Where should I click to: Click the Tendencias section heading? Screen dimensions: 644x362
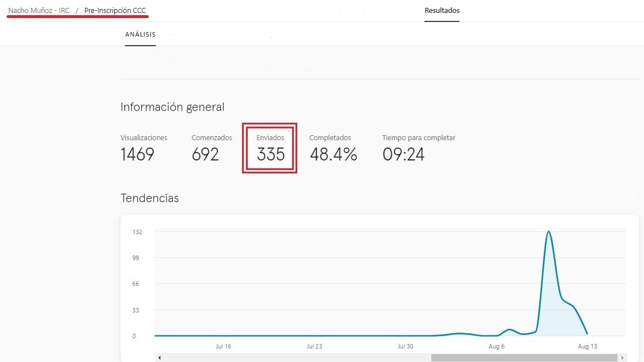pyautogui.click(x=150, y=198)
